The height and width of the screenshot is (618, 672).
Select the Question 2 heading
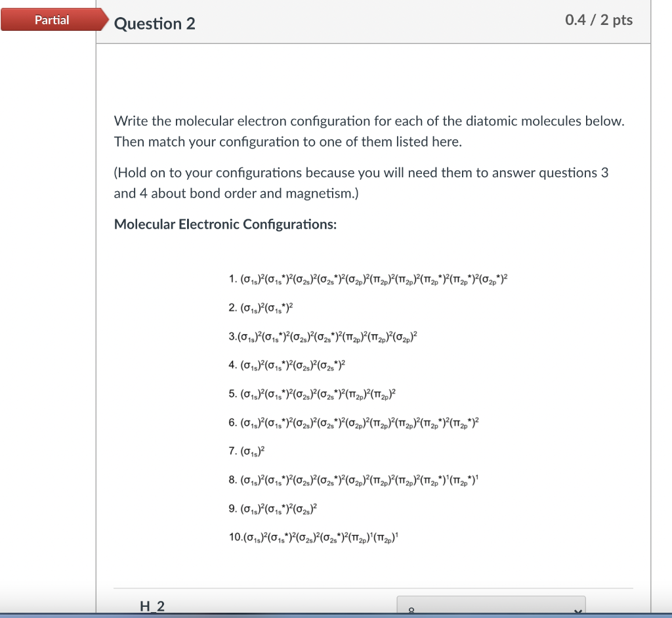pyautogui.click(x=154, y=23)
